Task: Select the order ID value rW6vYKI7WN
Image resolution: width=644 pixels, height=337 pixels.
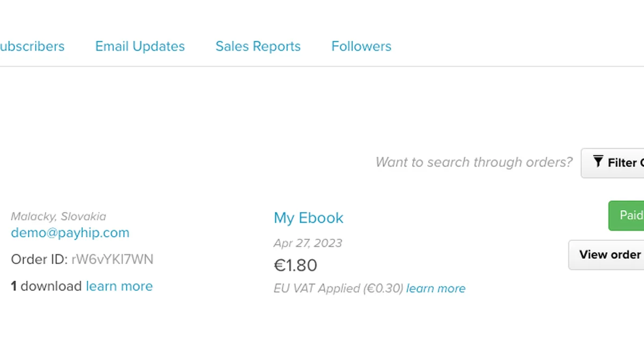Action: pyautogui.click(x=112, y=260)
